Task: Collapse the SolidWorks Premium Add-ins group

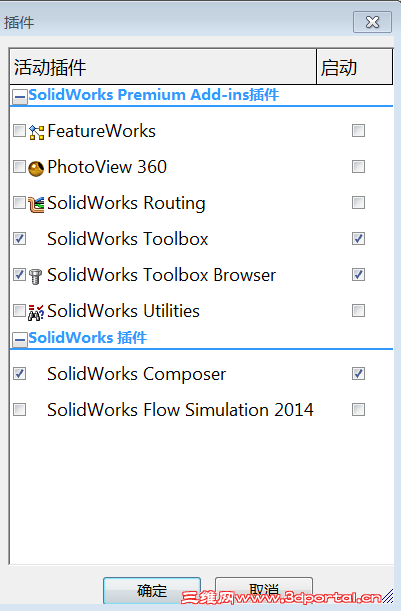Action: tap(19, 97)
